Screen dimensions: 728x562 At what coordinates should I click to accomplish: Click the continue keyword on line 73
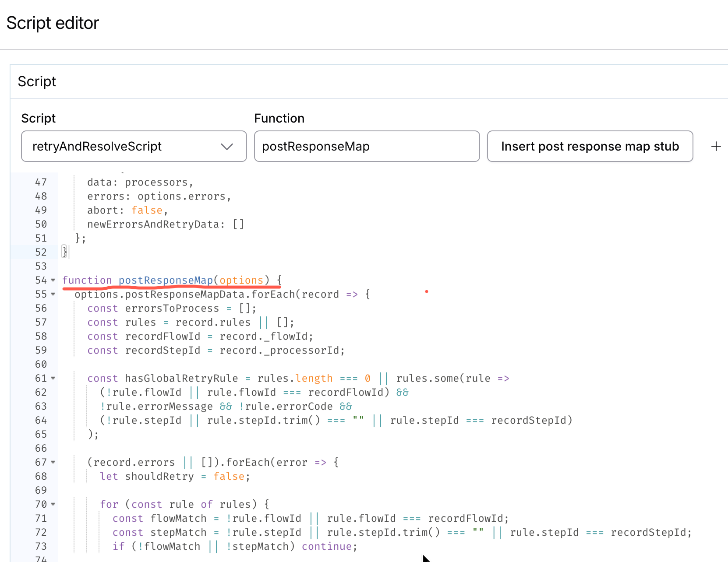pos(327,546)
